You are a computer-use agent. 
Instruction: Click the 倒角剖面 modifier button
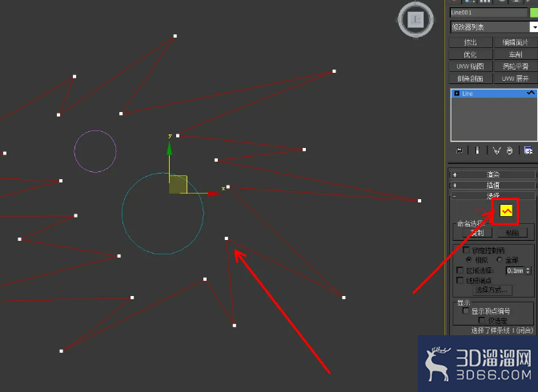click(470, 78)
